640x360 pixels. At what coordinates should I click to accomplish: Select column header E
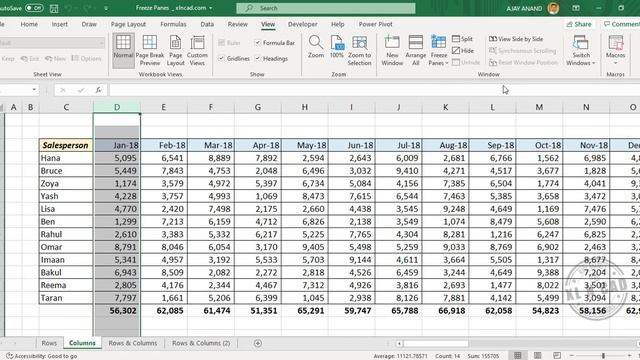pos(163,107)
